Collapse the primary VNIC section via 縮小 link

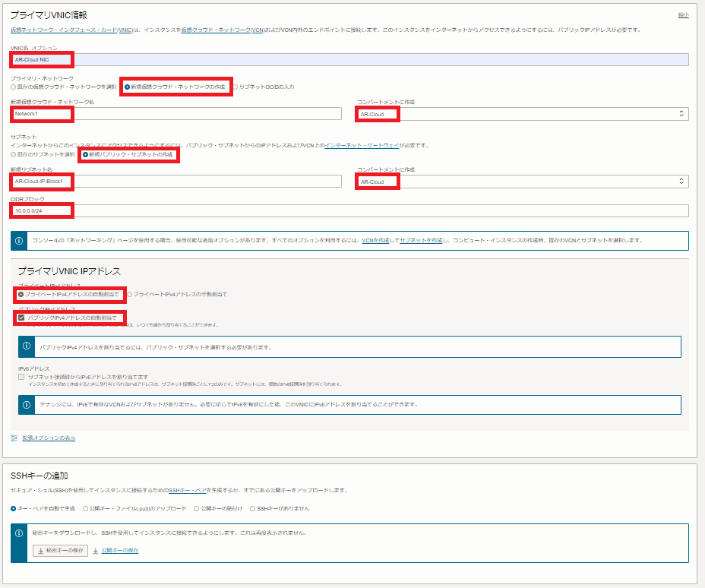[683, 14]
